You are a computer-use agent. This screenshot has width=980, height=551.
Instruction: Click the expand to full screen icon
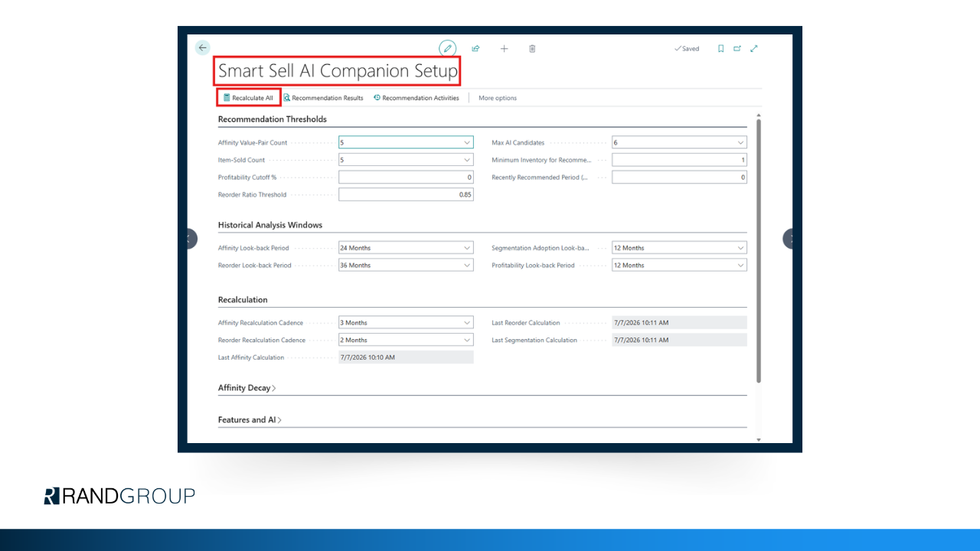[754, 48]
